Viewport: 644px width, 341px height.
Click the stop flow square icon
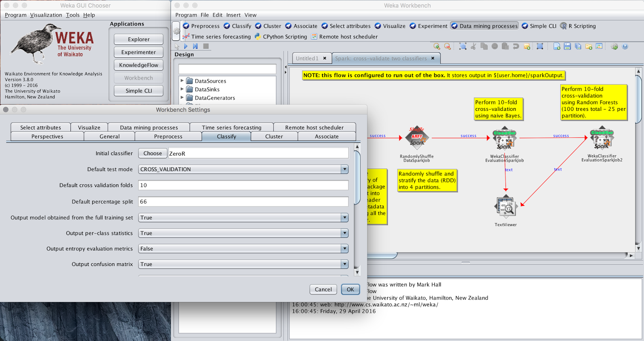click(x=206, y=46)
